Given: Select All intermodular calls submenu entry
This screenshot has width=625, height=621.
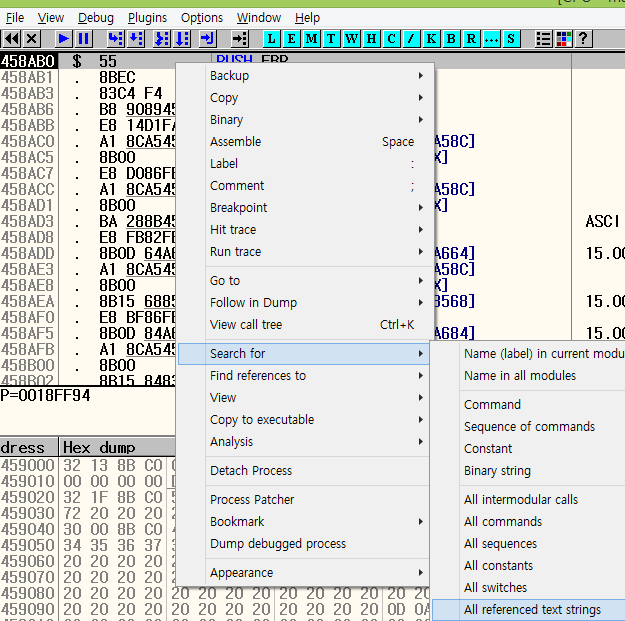Looking at the screenshot, I should tap(529, 499).
